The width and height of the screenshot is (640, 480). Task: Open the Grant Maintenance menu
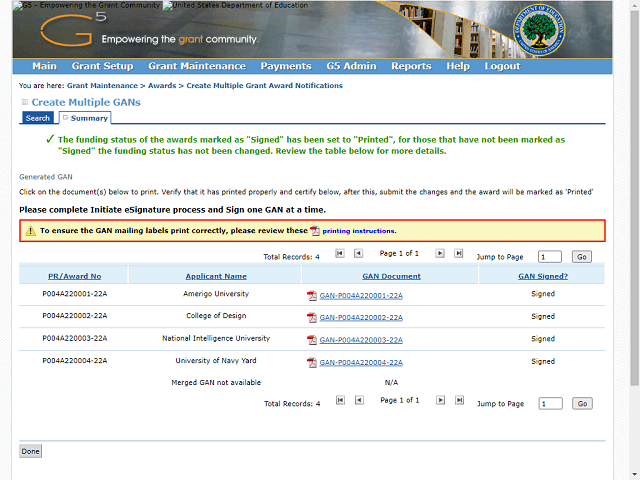tap(197, 66)
